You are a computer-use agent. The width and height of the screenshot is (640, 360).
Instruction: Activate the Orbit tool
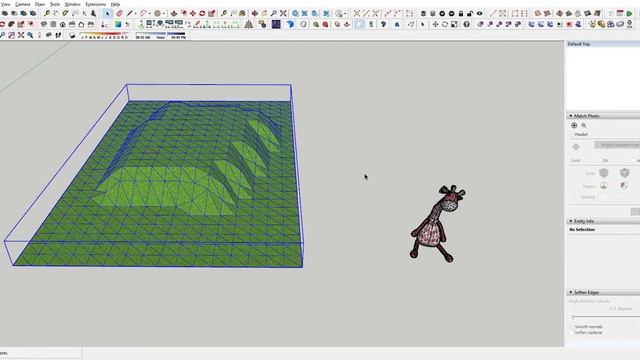(255, 13)
